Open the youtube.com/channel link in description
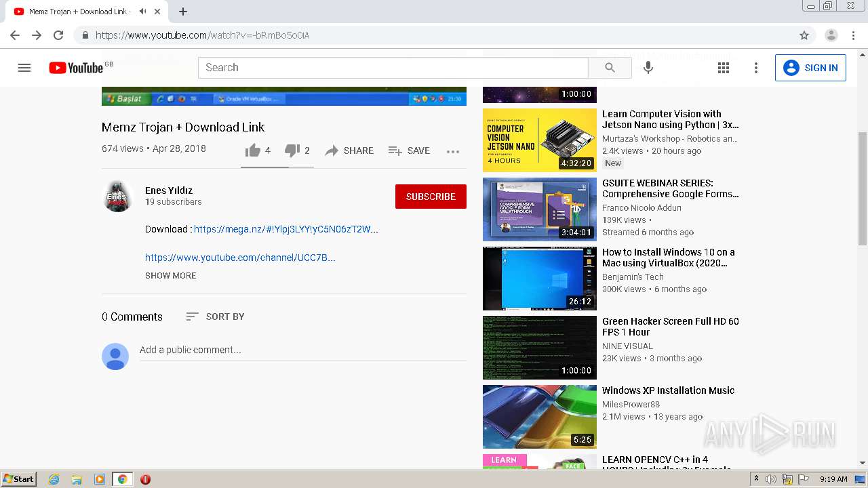The height and width of the screenshot is (488, 868). pos(240,258)
